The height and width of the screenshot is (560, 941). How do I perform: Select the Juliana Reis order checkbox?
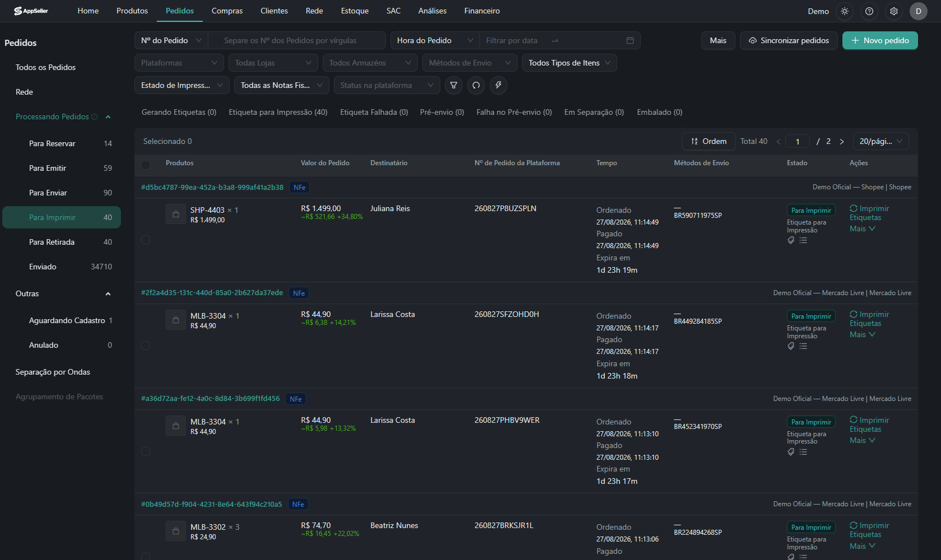click(x=146, y=240)
